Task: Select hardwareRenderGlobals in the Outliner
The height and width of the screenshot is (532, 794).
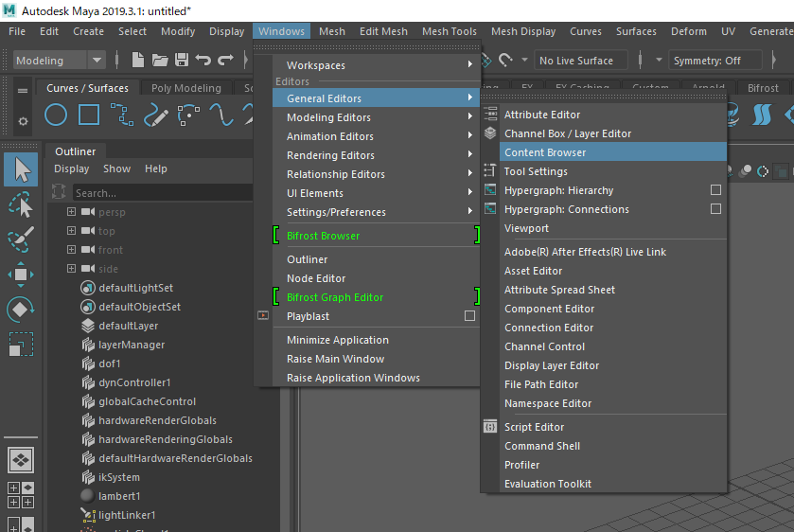Action: point(157,420)
